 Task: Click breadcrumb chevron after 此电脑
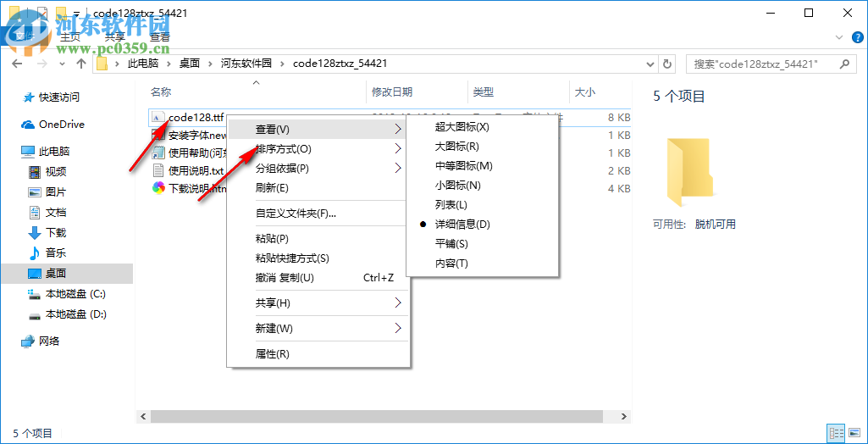click(x=169, y=64)
